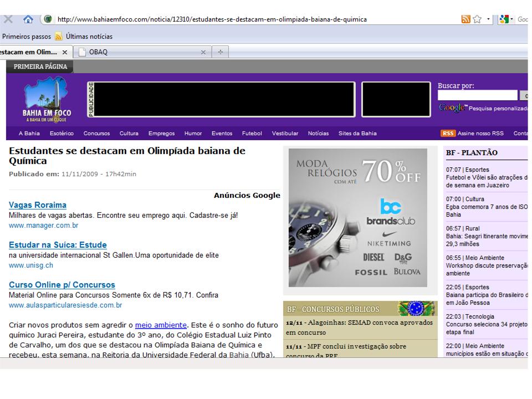Screen dimensions: 532x399
Task: Open the Humor menu
Action: coord(193,134)
